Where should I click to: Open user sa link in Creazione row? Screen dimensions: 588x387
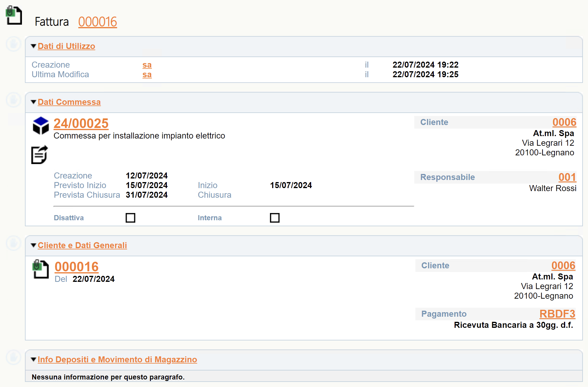point(147,65)
